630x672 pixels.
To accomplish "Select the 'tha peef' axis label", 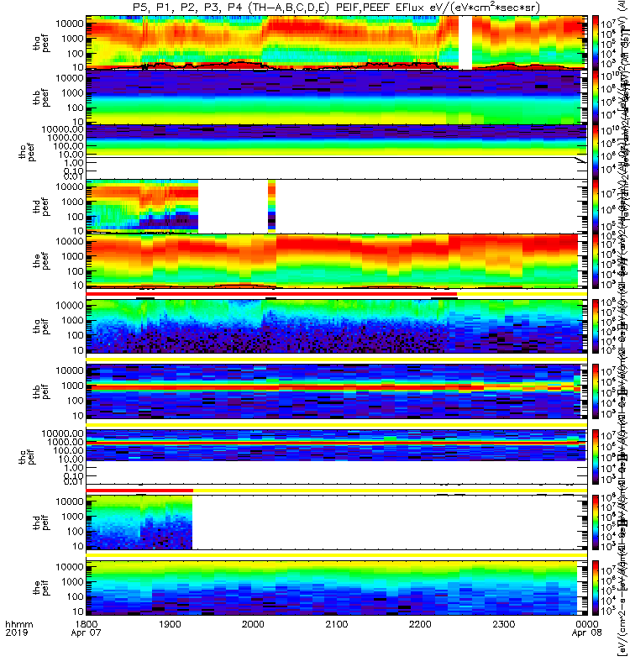I will click(x=41, y=44).
